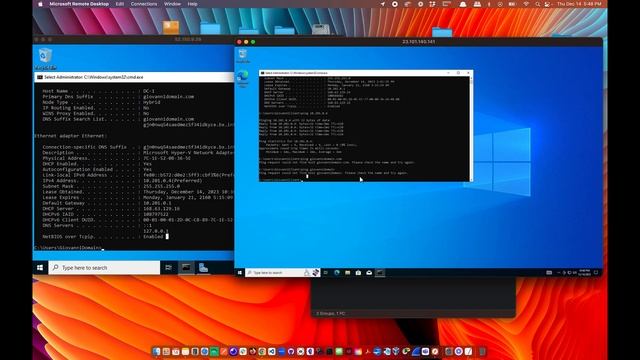Click the date and time in the menu bar

tap(579, 4)
